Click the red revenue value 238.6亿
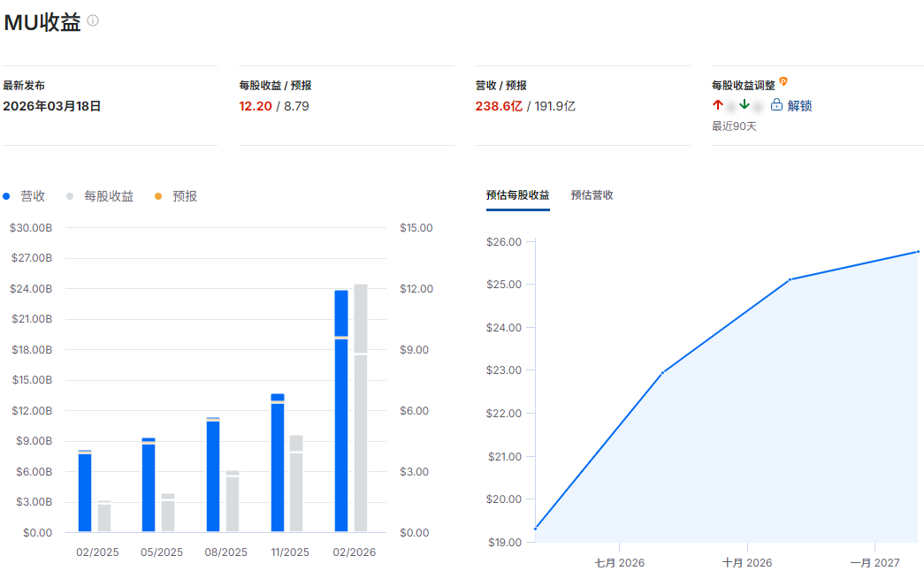The image size is (924, 571). (x=499, y=106)
